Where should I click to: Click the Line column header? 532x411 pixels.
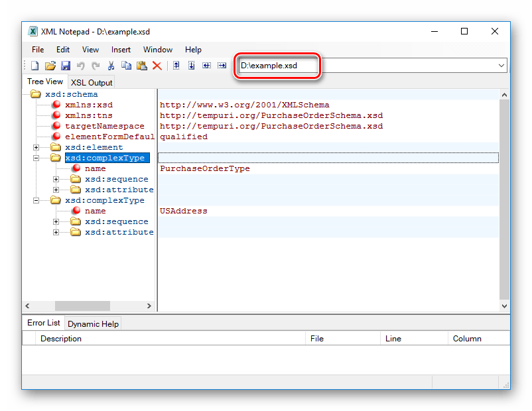[415, 339]
